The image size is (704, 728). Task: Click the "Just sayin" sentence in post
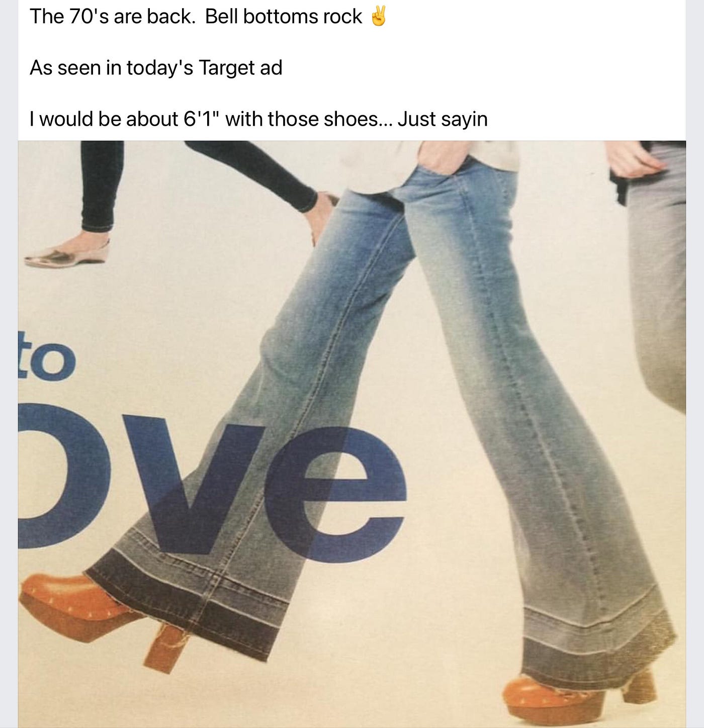pos(443,119)
